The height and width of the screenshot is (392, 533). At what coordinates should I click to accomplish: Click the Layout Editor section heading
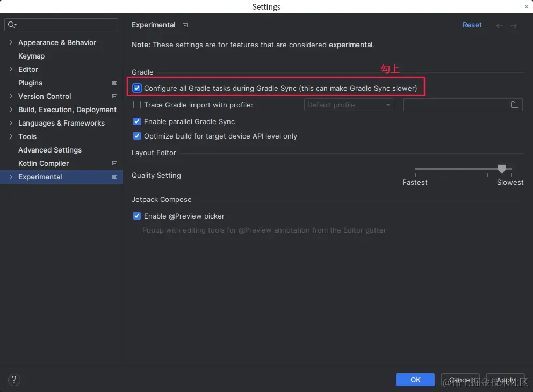click(x=154, y=153)
